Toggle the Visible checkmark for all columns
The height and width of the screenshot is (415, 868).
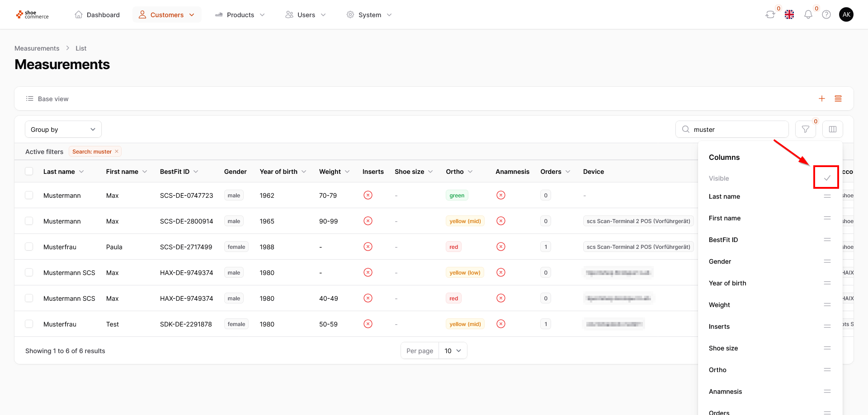827,178
